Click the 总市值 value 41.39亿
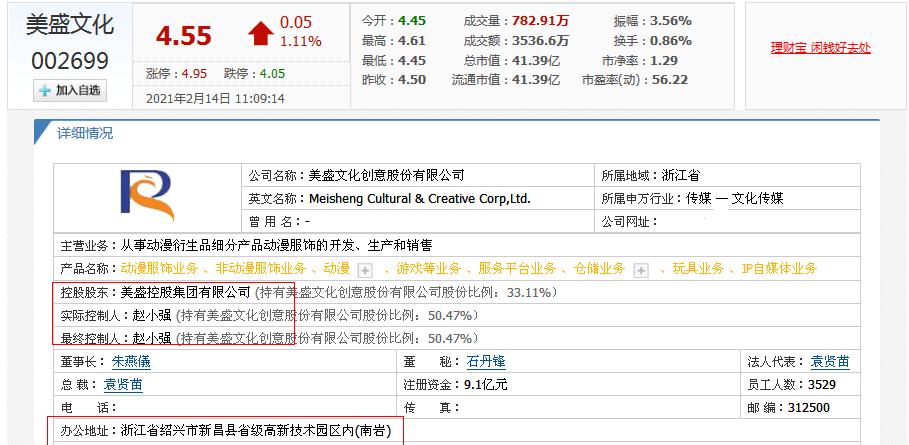Viewport: 909px width, 445px height. pos(536,60)
